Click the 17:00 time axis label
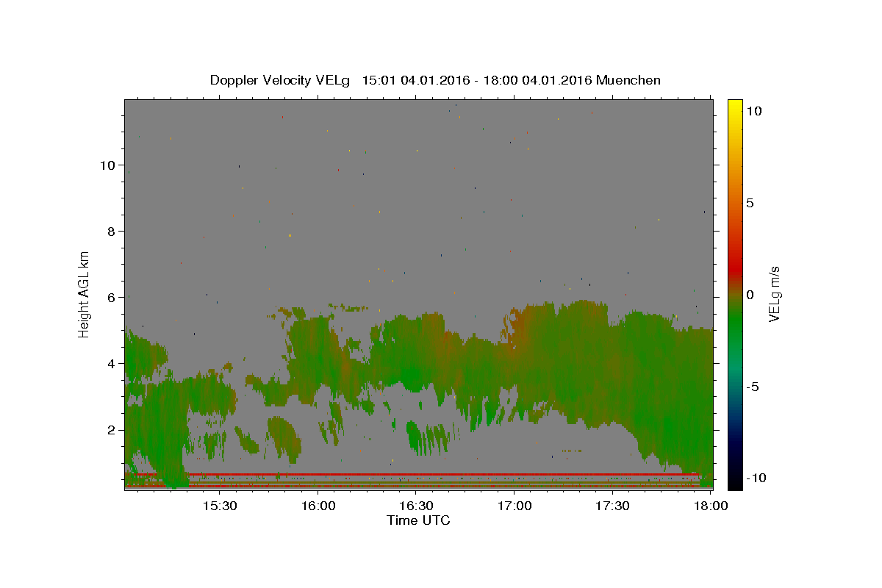Image resolution: width=882 pixels, height=588 pixels. click(x=514, y=507)
